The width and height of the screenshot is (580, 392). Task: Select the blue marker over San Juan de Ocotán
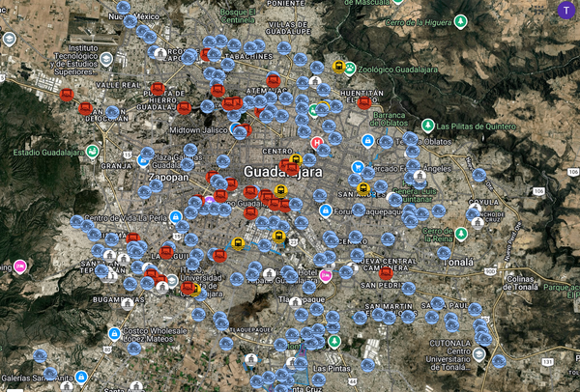click(112, 112)
